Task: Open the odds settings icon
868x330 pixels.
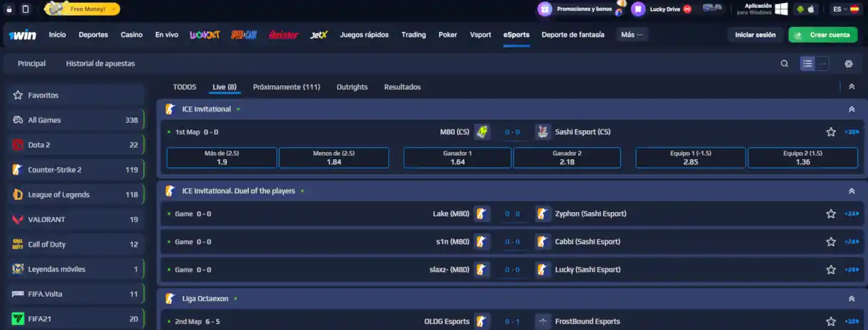Action: [848, 64]
